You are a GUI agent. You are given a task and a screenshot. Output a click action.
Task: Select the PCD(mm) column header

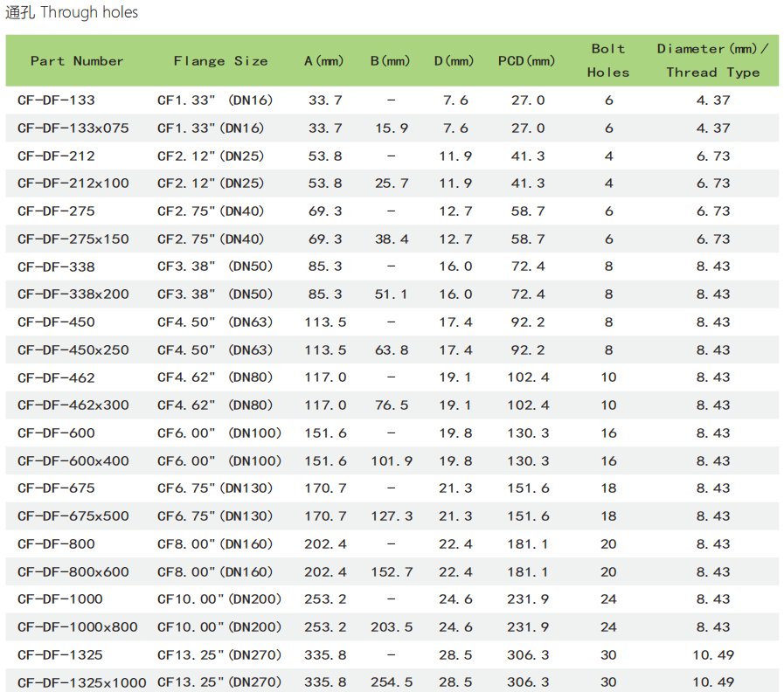coord(526,61)
